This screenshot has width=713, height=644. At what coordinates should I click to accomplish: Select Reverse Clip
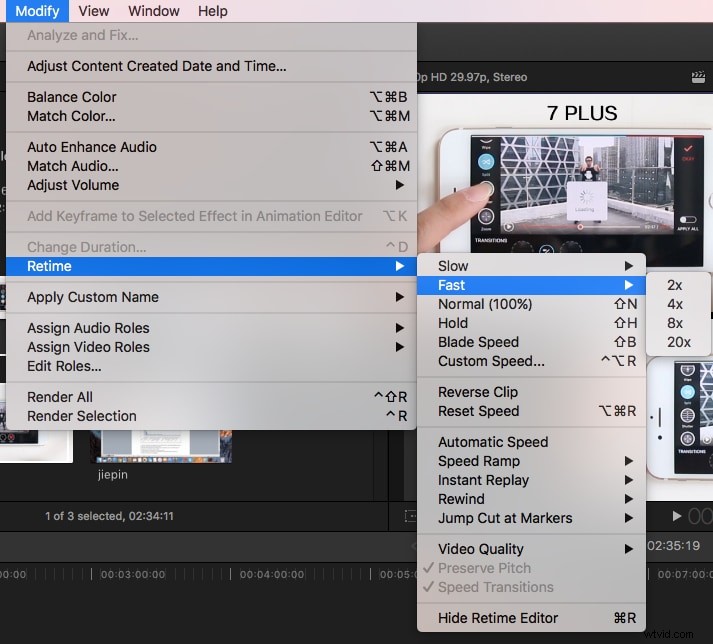(531, 392)
